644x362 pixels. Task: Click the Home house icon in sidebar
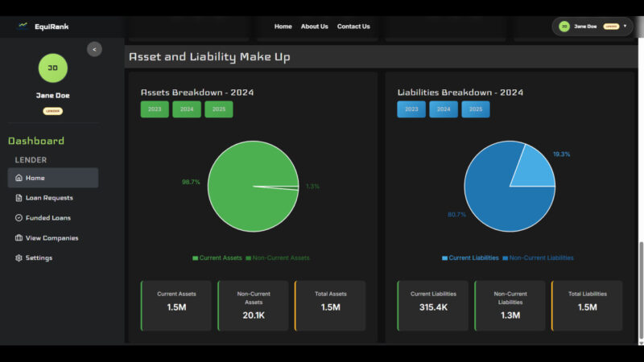[19, 178]
